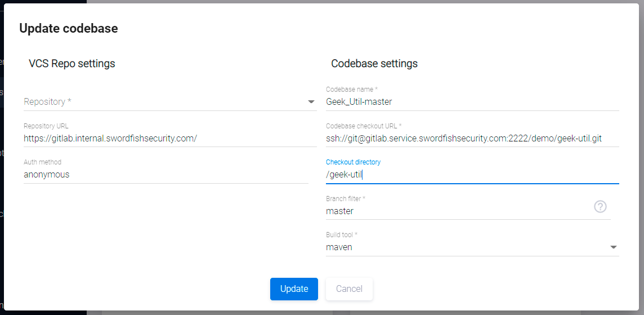Dismiss the dialog with Cancel

[349, 289]
